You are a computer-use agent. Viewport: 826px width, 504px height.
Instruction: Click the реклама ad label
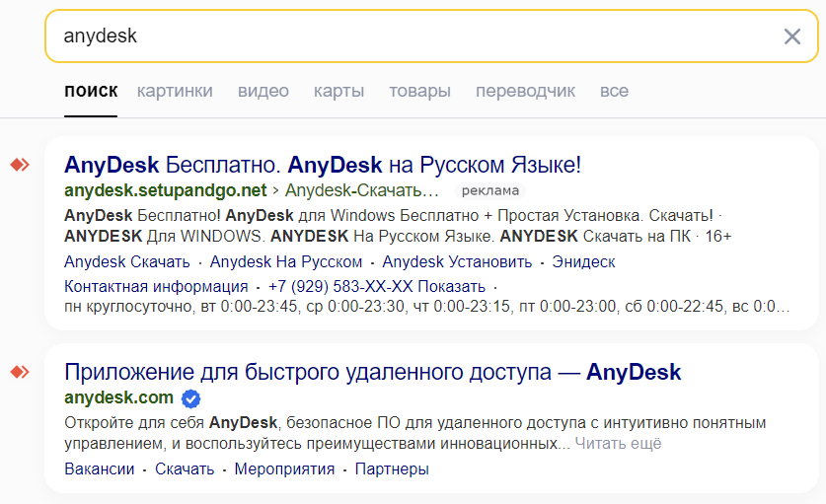coord(490,190)
